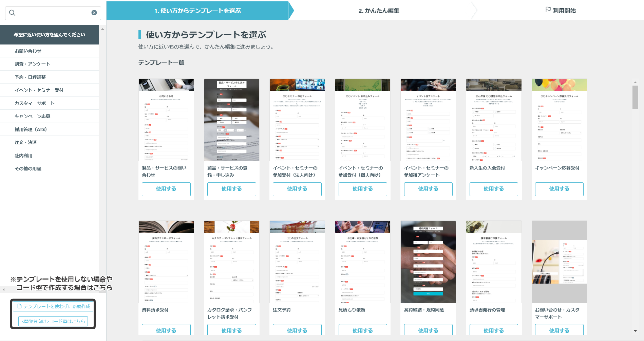Click the flag icon beside 利用開始
644x341 pixels.
click(x=548, y=10)
